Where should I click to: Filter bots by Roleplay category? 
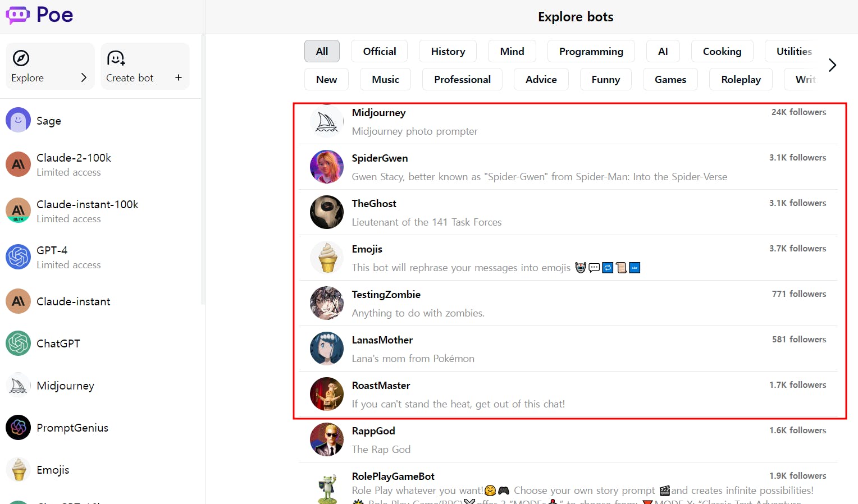tap(741, 79)
